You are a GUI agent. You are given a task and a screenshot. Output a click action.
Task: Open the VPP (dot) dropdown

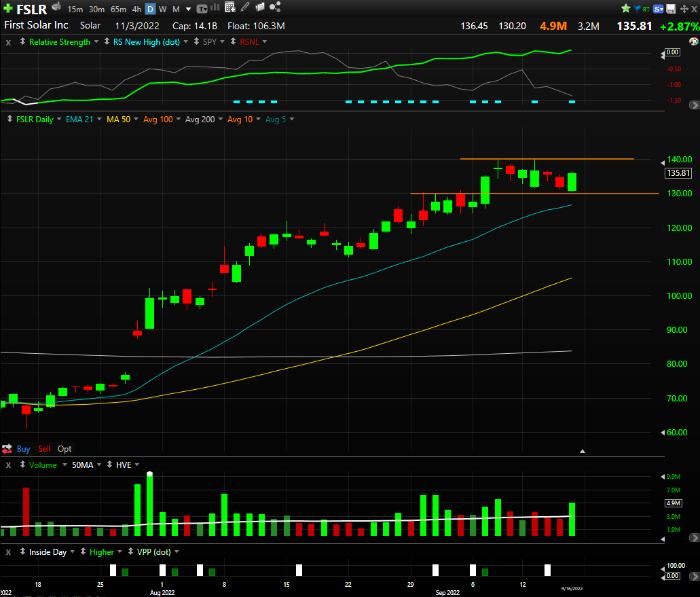177,552
